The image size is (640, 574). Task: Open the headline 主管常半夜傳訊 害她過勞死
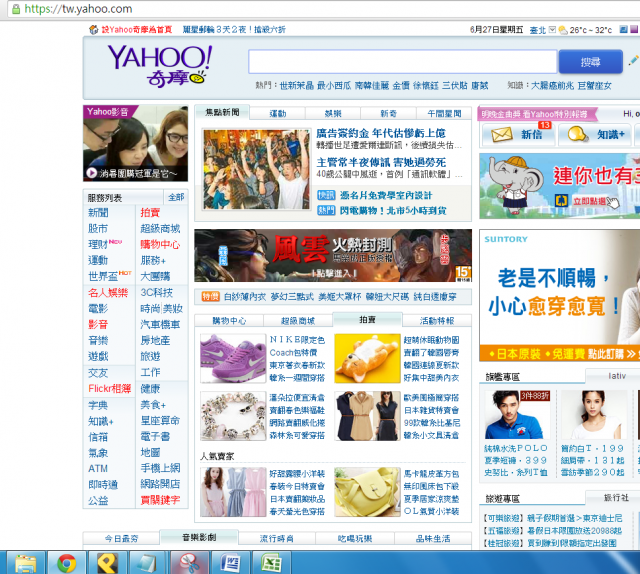coord(381,162)
